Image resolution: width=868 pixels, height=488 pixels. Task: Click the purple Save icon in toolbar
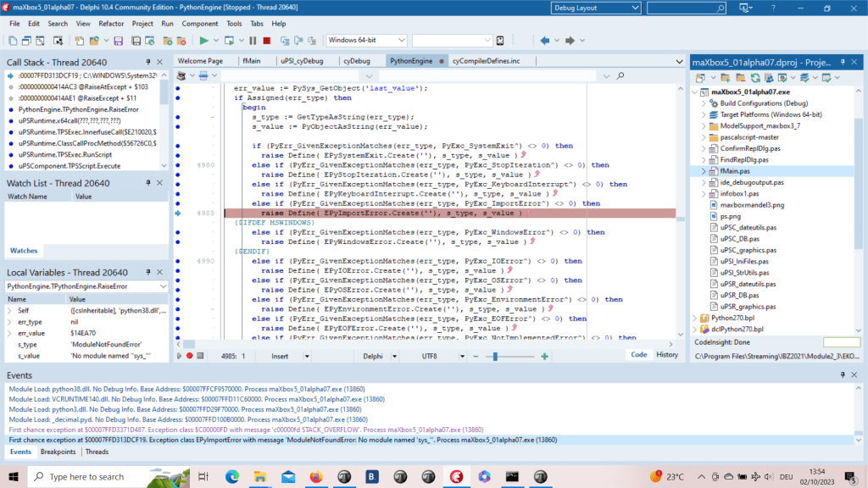pos(117,41)
